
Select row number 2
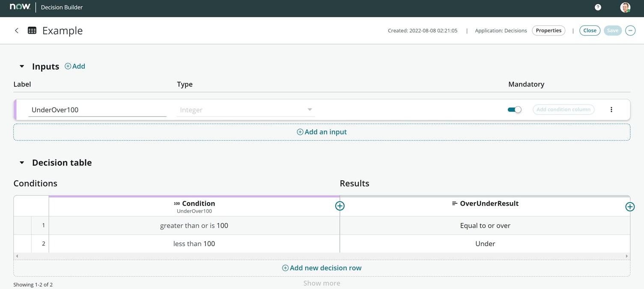(40, 244)
